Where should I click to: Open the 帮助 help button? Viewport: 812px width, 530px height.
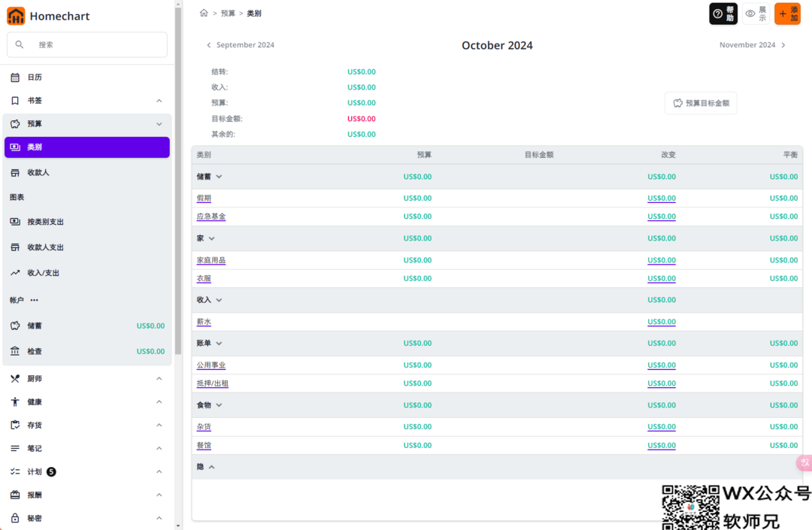(x=723, y=14)
